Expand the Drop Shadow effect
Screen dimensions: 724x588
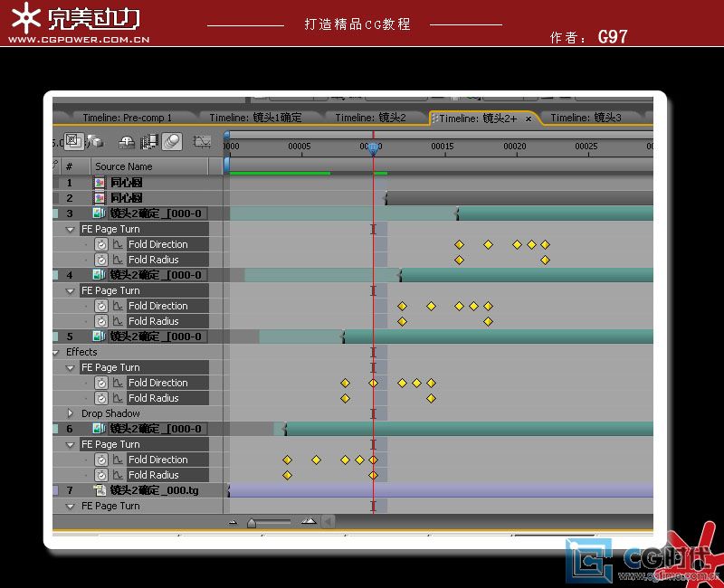(x=71, y=413)
